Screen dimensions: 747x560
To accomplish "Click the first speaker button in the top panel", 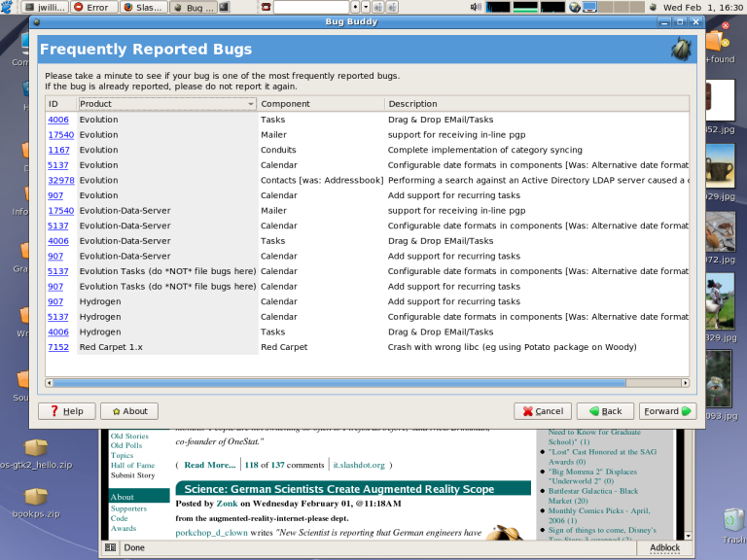I will click(x=378, y=7).
